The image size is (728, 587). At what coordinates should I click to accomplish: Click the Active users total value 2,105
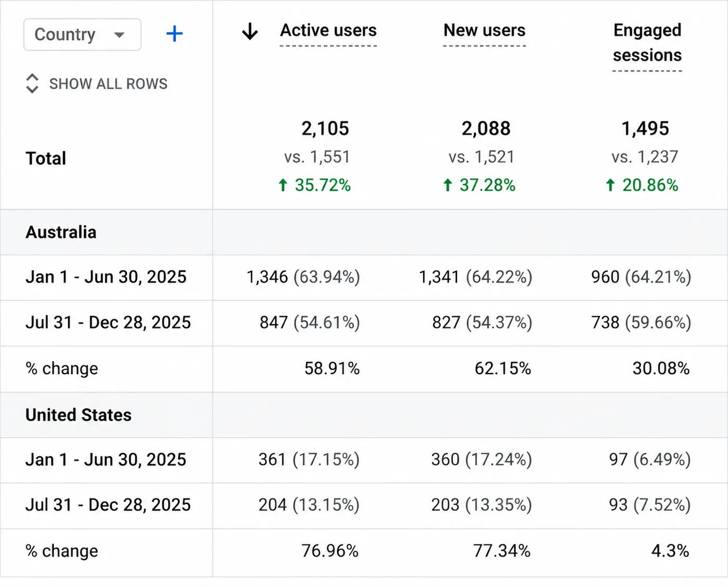click(x=325, y=129)
